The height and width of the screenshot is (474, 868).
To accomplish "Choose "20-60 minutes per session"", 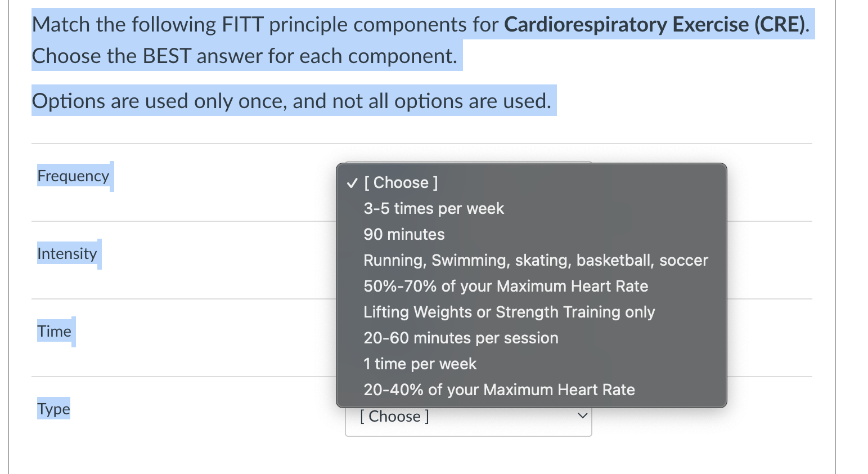I will click(x=461, y=338).
